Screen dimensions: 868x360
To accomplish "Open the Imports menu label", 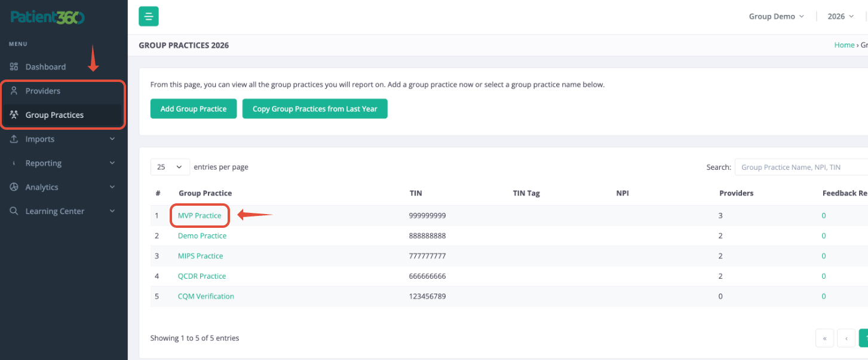I will click(x=40, y=139).
